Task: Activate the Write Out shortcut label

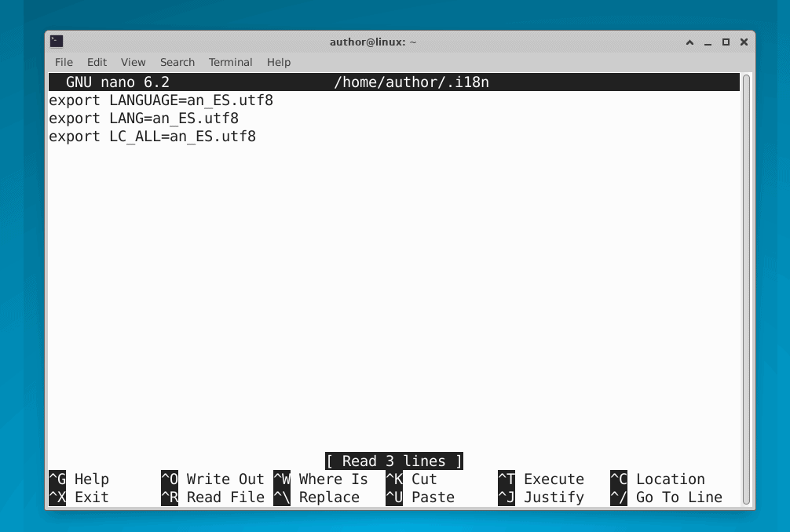Action: point(225,479)
